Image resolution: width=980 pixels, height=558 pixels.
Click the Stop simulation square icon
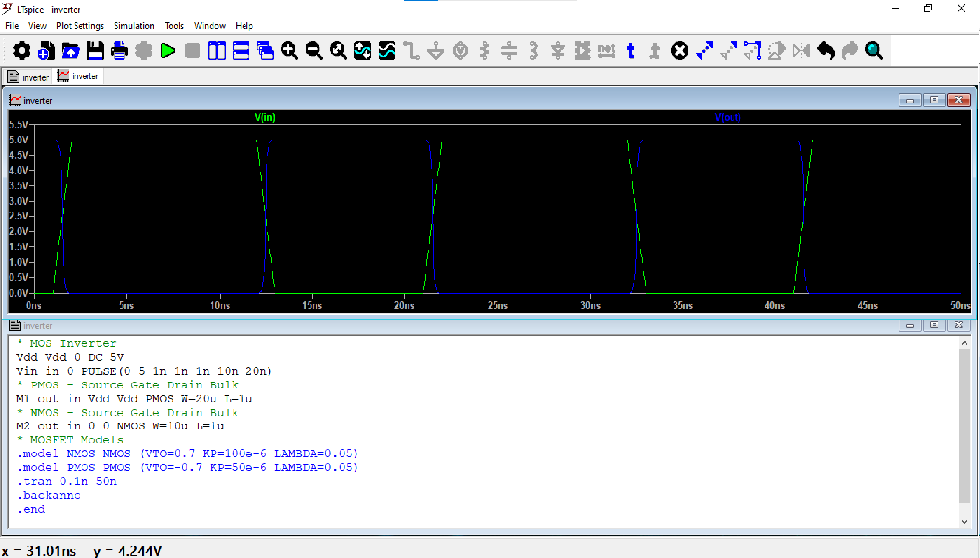(192, 51)
